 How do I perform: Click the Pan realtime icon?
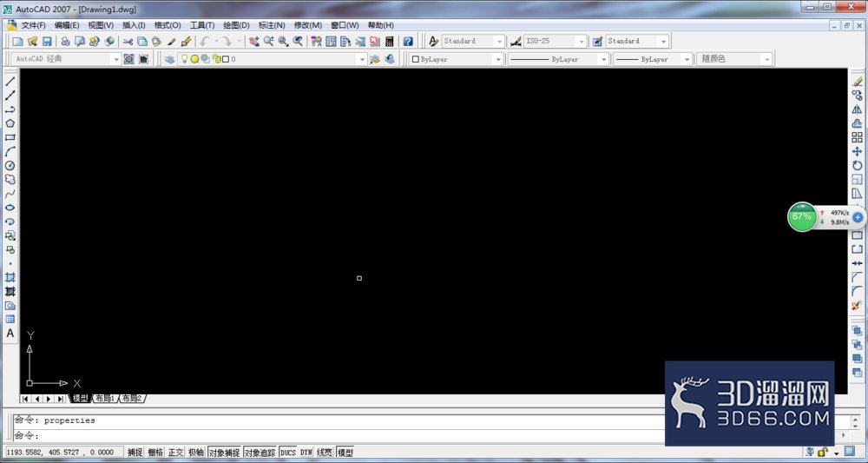(254, 41)
